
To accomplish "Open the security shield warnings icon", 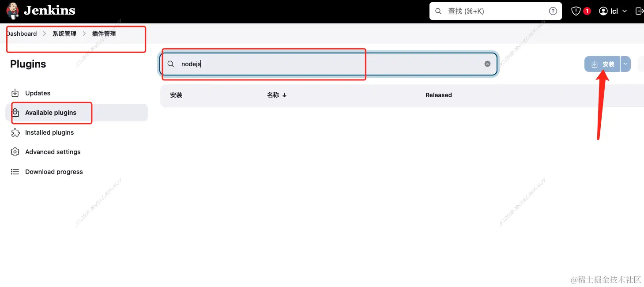I will pyautogui.click(x=576, y=11).
